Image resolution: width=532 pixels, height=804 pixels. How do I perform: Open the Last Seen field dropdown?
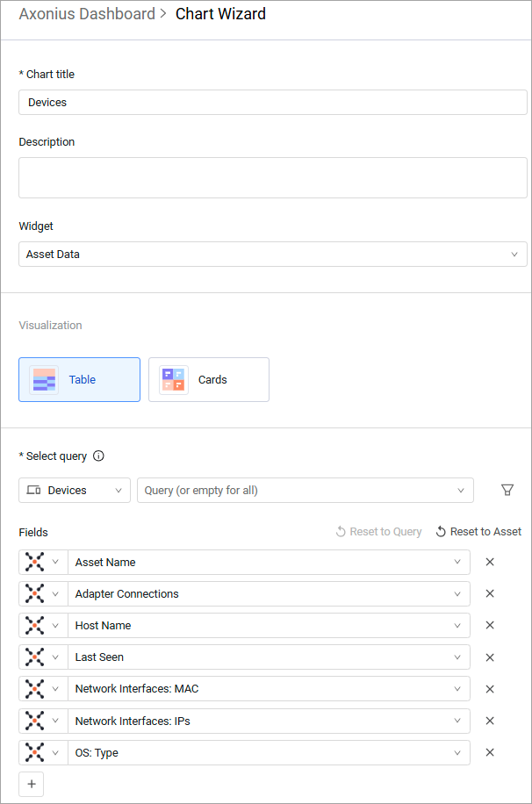click(269, 657)
